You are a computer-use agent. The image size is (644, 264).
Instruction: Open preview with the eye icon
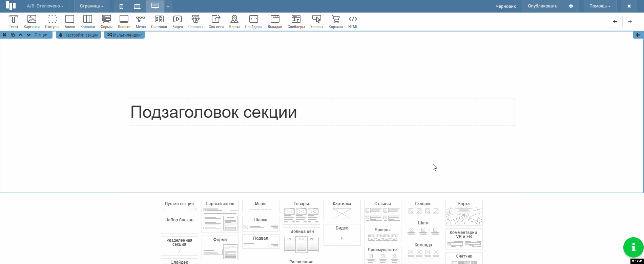(571, 6)
